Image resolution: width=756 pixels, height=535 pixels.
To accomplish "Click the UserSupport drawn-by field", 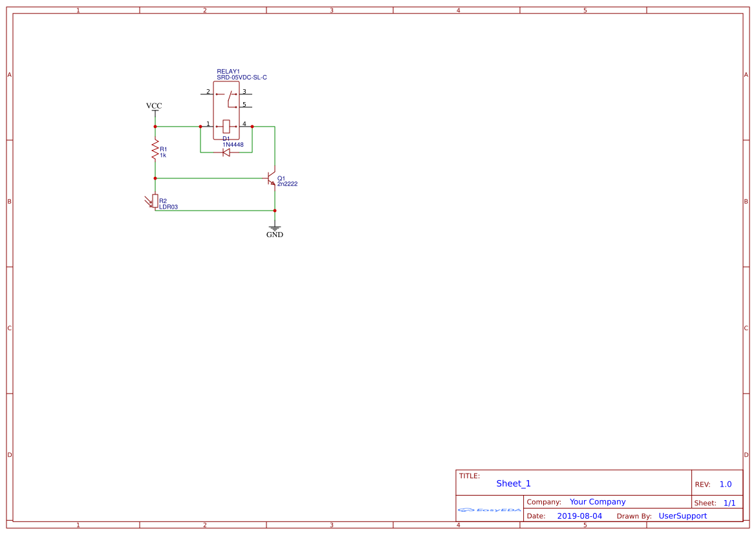I will [x=683, y=516].
